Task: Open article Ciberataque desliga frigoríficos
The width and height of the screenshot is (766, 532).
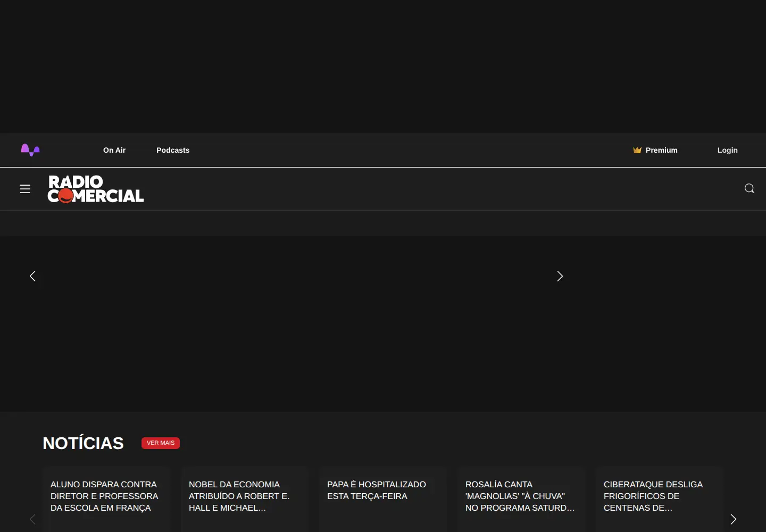Action: point(653,496)
